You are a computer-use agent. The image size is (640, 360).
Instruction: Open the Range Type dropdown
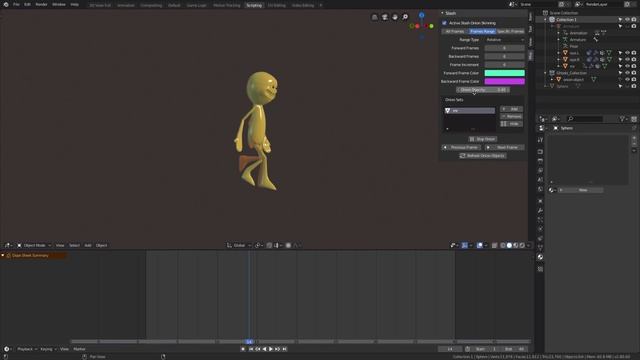coord(504,40)
